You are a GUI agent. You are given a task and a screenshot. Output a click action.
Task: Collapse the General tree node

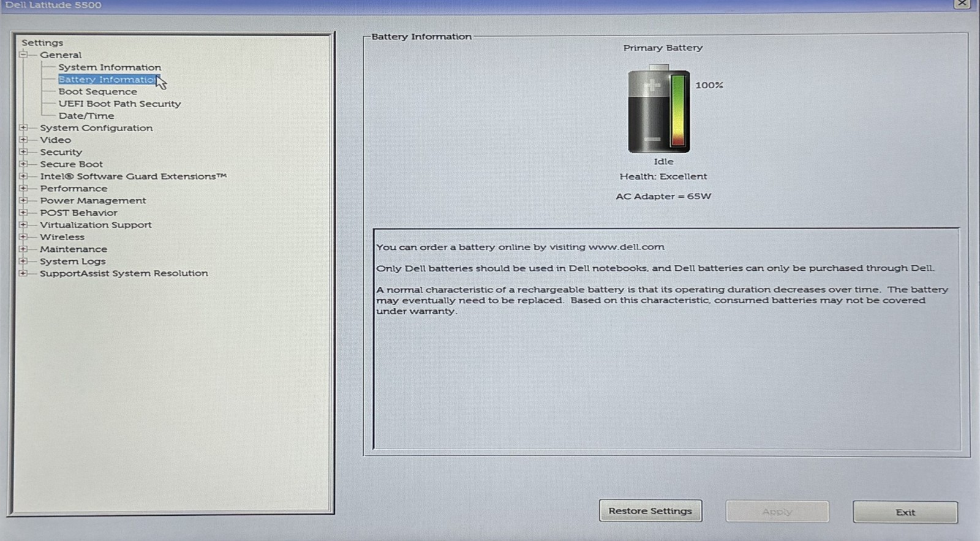[23, 55]
